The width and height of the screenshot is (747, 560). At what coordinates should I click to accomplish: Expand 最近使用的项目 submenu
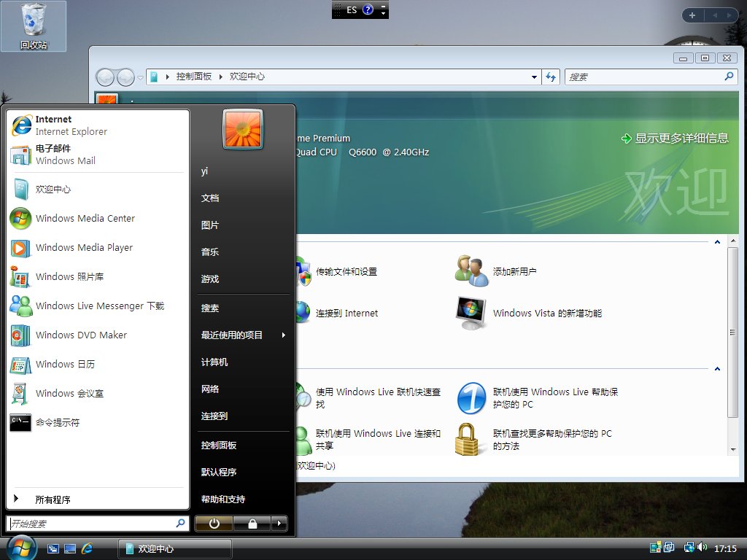pyautogui.click(x=243, y=335)
